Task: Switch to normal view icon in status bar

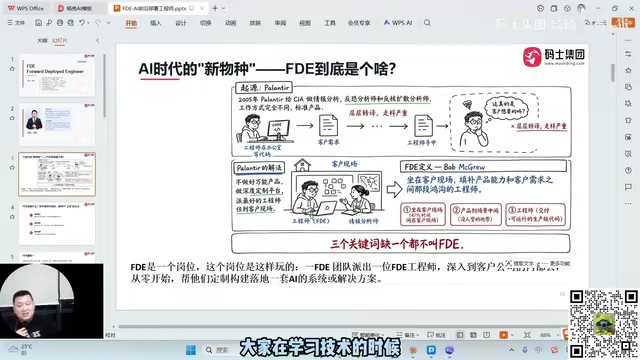Action: [x=460, y=335]
